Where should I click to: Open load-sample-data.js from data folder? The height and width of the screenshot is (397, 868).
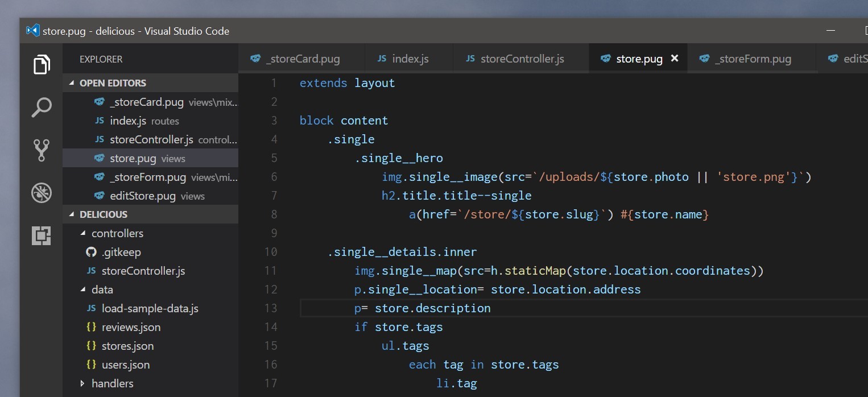click(150, 308)
